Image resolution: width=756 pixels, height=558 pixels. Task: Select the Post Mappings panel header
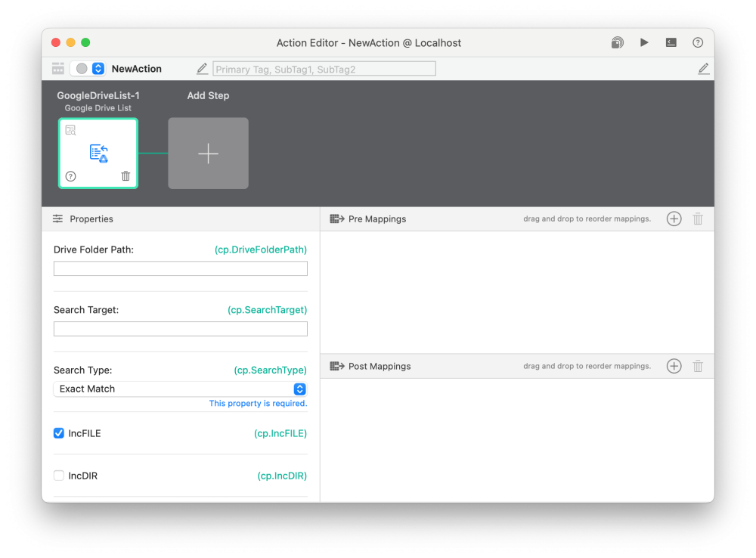click(380, 366)
